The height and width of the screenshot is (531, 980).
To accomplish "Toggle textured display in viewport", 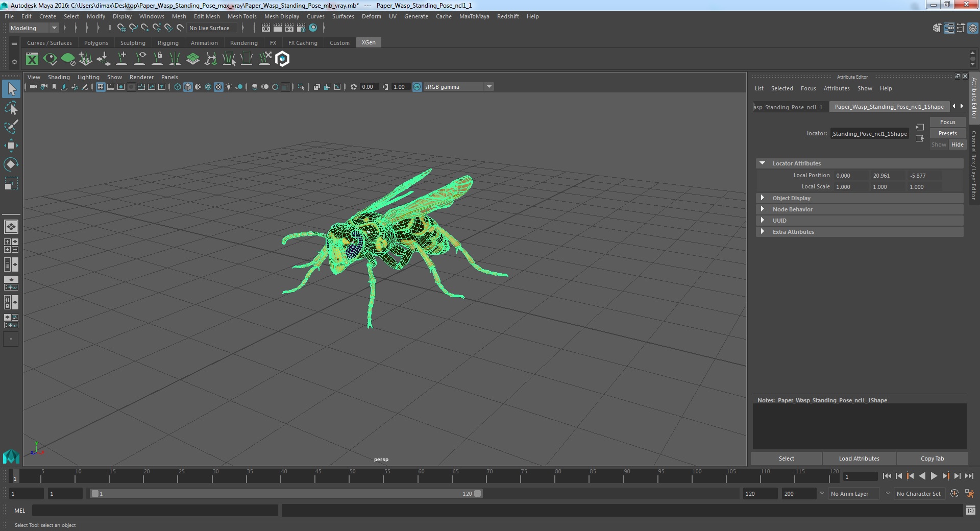I will click(x=218, y=87).
